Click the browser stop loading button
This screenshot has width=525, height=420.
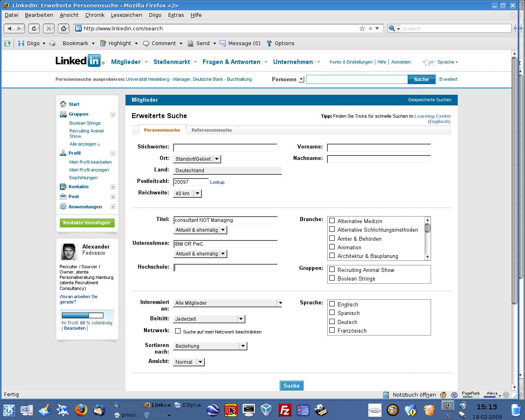(x=48, y=28)
